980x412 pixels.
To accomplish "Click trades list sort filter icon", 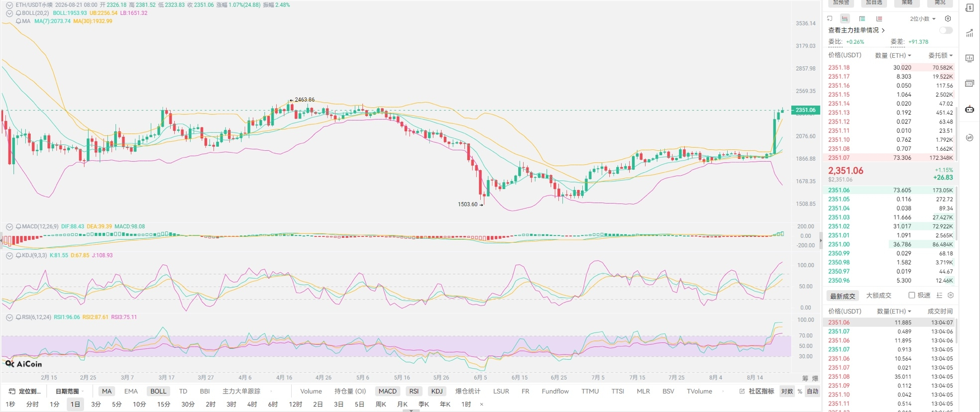I will (x=939, y=295).
